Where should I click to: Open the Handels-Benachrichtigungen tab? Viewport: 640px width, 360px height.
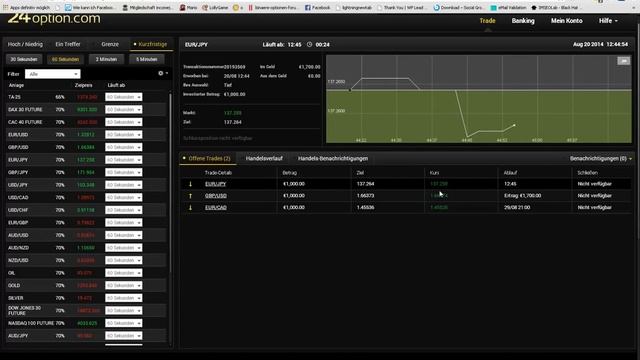point(333,158)
